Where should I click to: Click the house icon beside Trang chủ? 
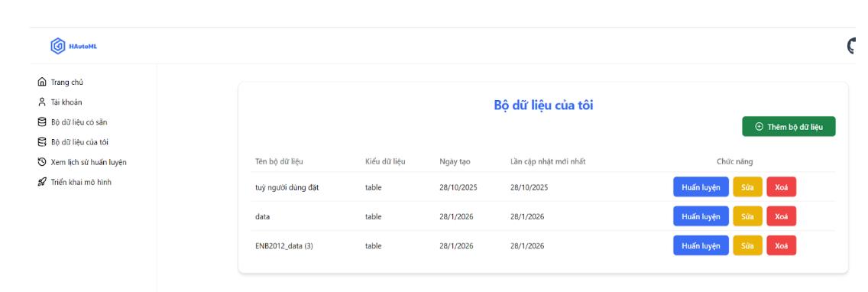click(42, 82)
